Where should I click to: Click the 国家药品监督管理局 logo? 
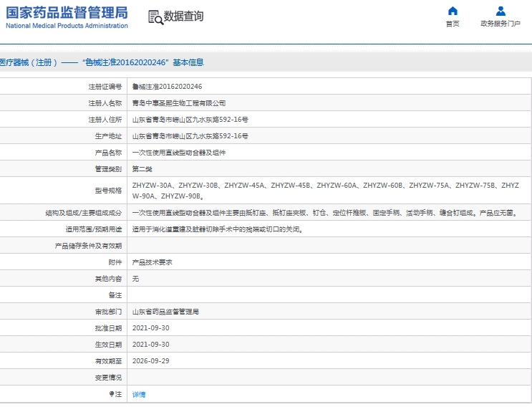click(67, 17)
